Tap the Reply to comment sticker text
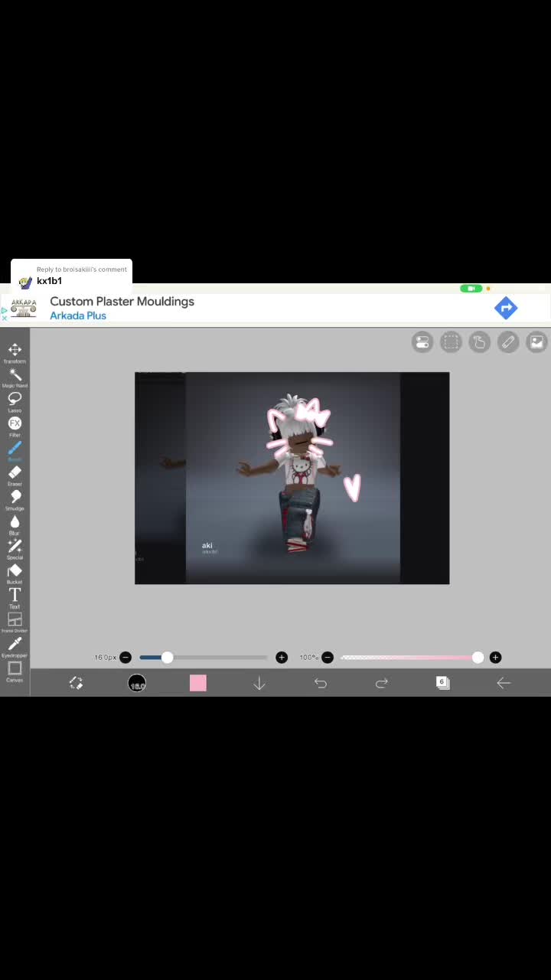Screen dimensions: 551x980 82,269
